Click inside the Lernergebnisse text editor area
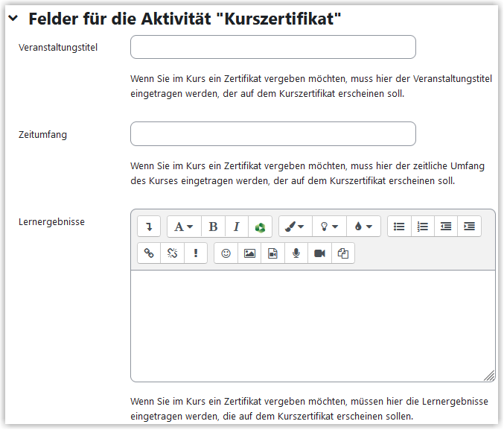The image size is (504, 430). coord(313,326)
